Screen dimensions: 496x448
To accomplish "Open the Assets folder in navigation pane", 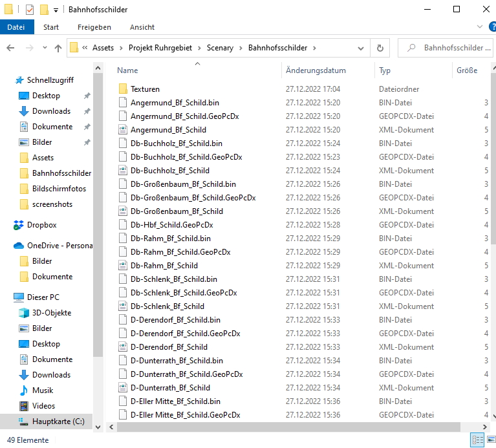I will 43,158.
